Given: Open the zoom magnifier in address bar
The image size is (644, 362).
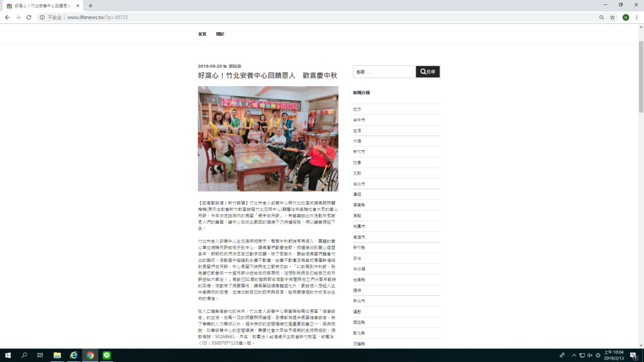Looking at the screenshot, I should pyautogui.click(x=601, y=17).
